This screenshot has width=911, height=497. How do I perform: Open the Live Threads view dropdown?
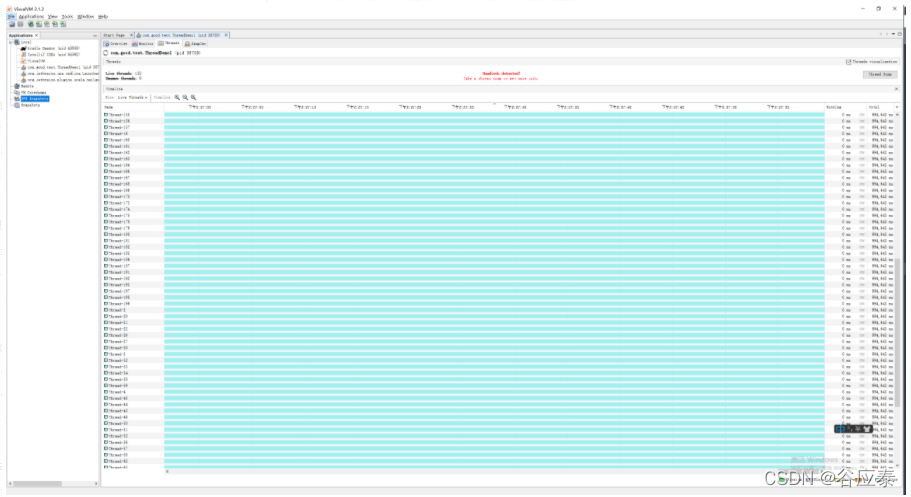tap(132, 98)
